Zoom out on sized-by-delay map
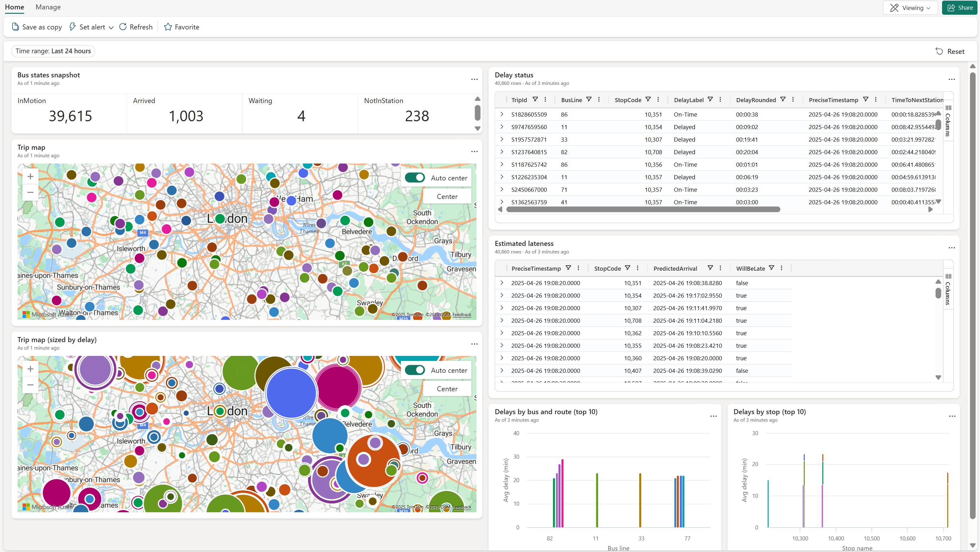This screenshot has height=552, width=980. (x=30, y=385)
